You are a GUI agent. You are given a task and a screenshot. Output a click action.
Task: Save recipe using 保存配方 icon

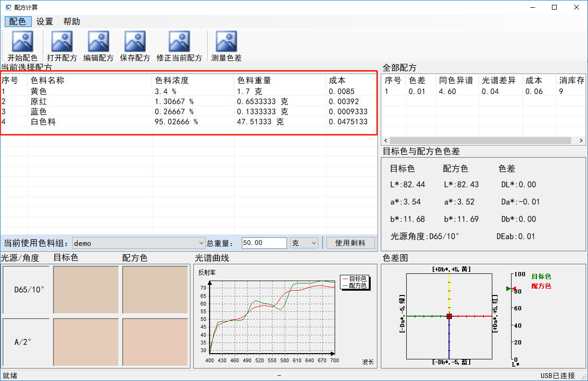pyautogui.click(x=135, y=42)
